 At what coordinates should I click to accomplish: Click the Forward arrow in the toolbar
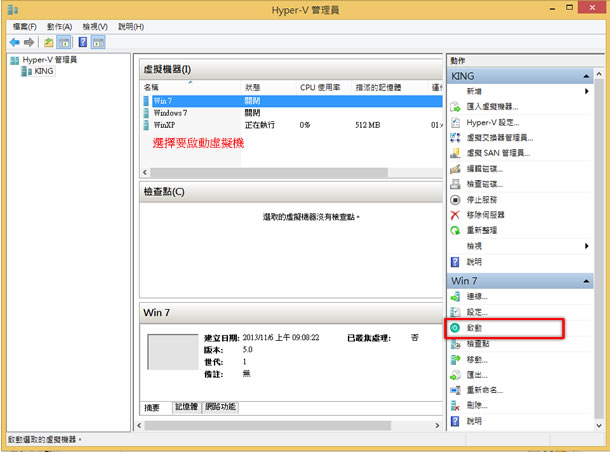tap(29, 42)
